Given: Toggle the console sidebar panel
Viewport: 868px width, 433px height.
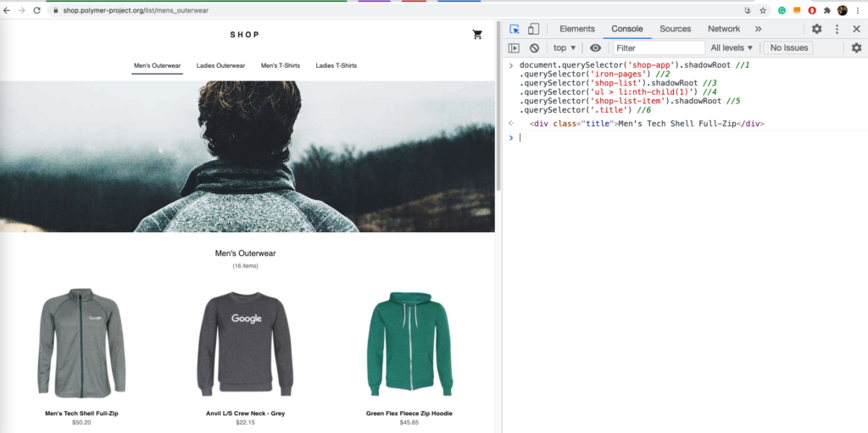Looking at the screenshot, I should (515, 48).
